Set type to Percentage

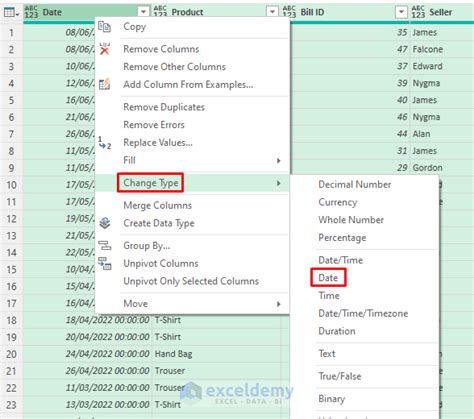342,238
